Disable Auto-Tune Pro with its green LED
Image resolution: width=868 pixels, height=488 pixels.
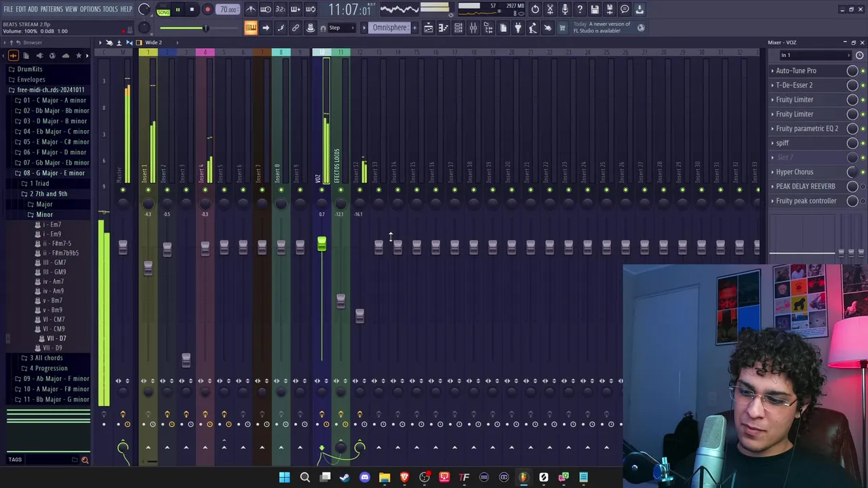(863, 70)
